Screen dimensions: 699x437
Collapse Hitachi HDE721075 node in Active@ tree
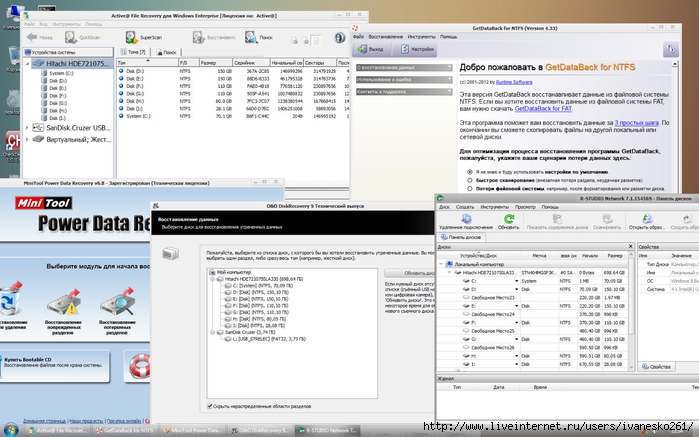tap(27, 64)
